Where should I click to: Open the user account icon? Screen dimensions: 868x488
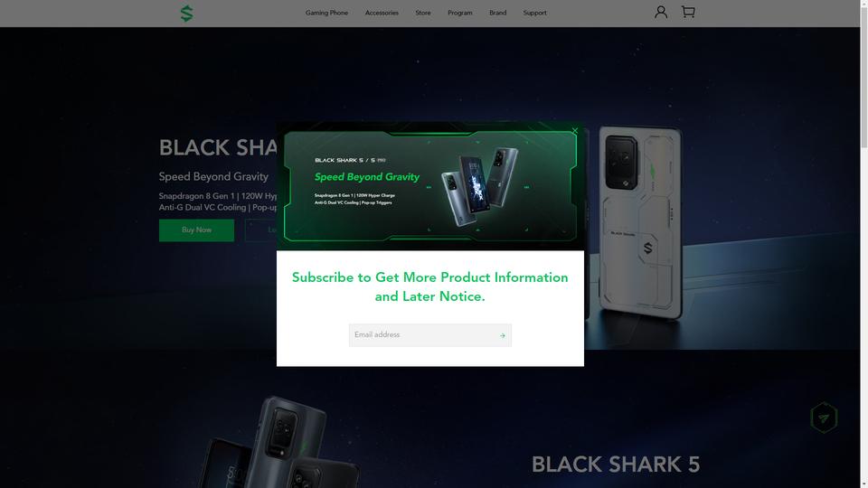(x=660, y=12)
